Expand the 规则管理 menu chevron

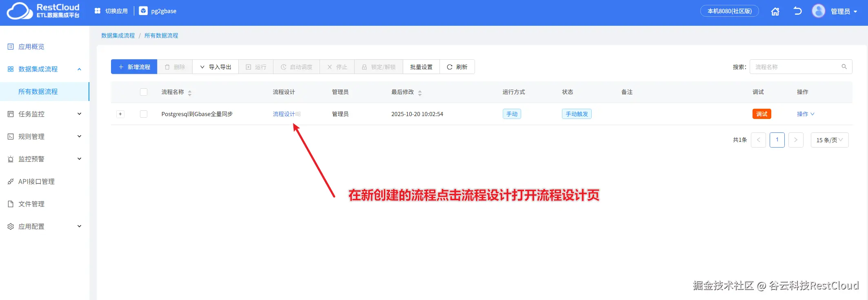click(80, 137)
